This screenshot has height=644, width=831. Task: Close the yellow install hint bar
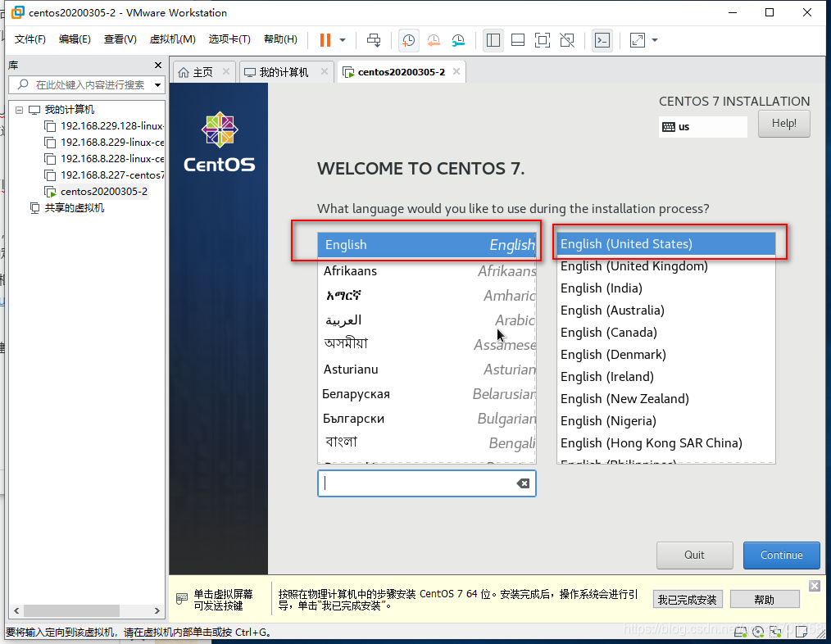[x=815, y=586]
